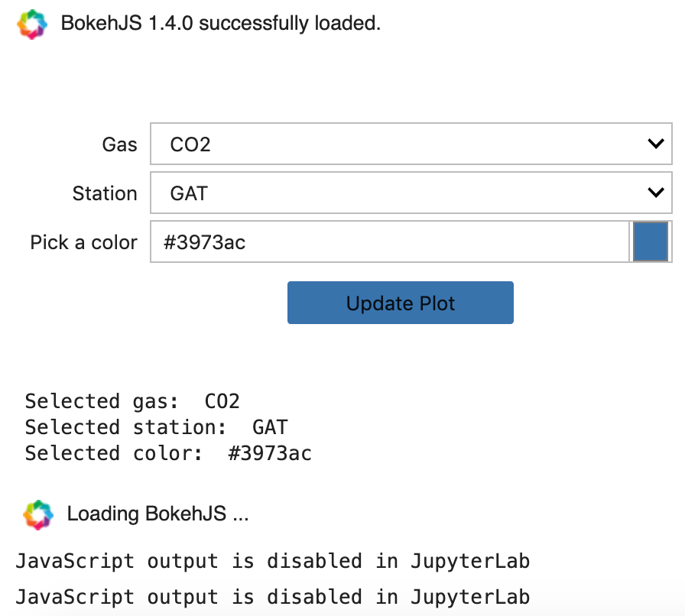Click the Gas field label
This screenshot has height=616, width=685.
[122, 144]
